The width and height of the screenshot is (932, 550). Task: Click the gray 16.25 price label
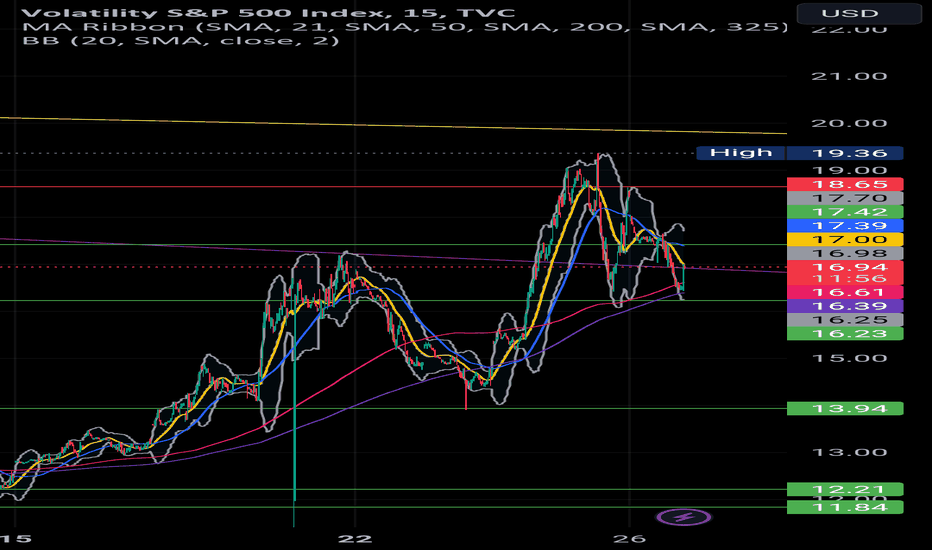tap(845, 319)
